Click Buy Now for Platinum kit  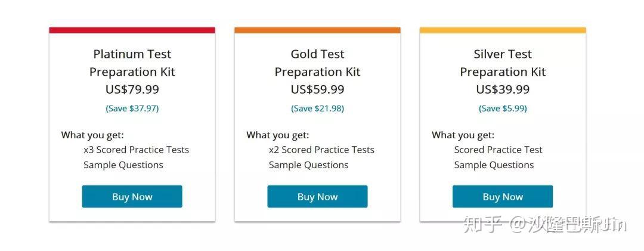[132, 197]
